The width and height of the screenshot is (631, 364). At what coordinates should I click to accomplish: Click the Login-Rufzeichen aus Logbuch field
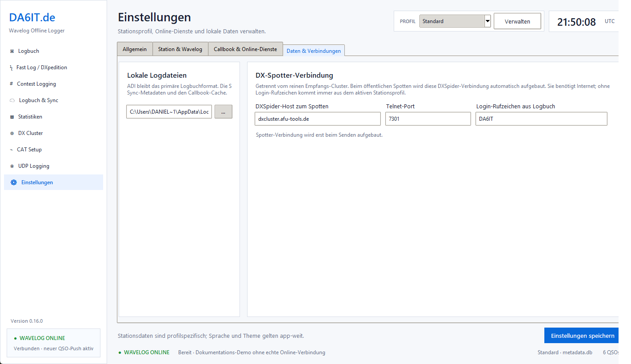point(541,119)
